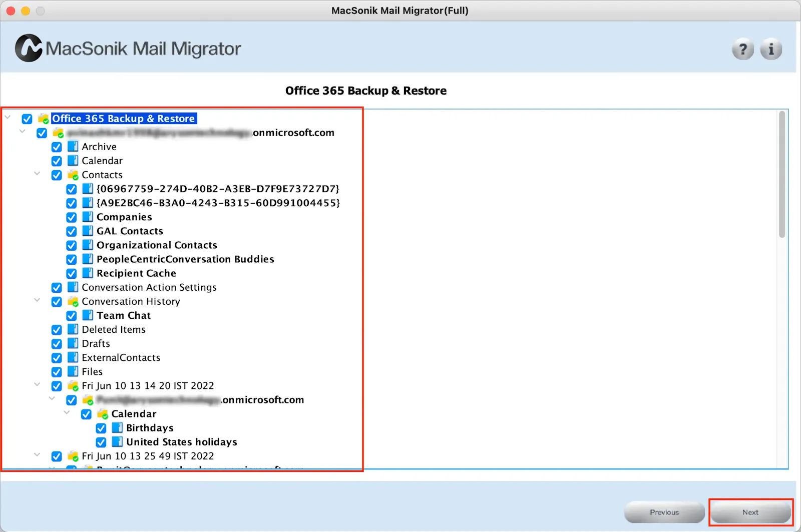Collapse the Conversation History node
The image size is (801, 532).
[37, 300]
